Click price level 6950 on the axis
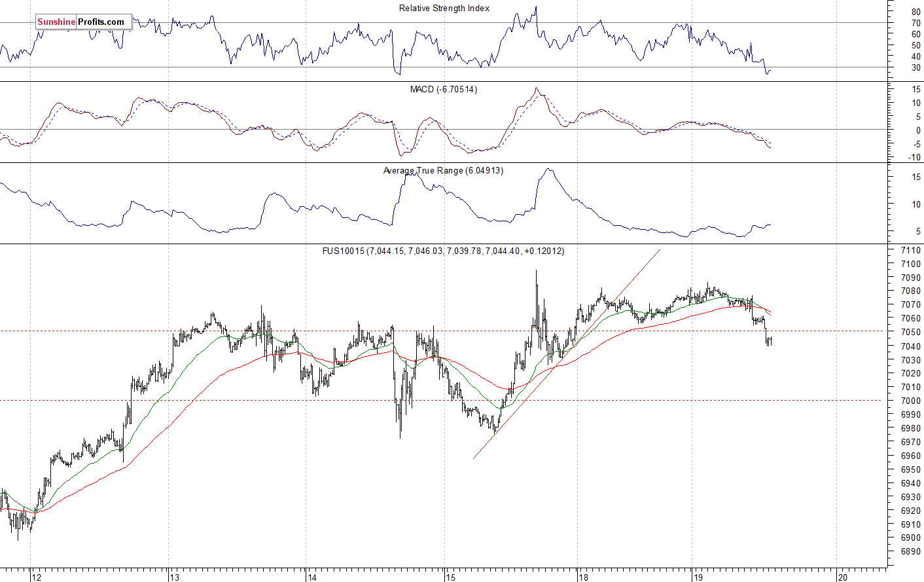Screen dimensions: 924x582 911,469
